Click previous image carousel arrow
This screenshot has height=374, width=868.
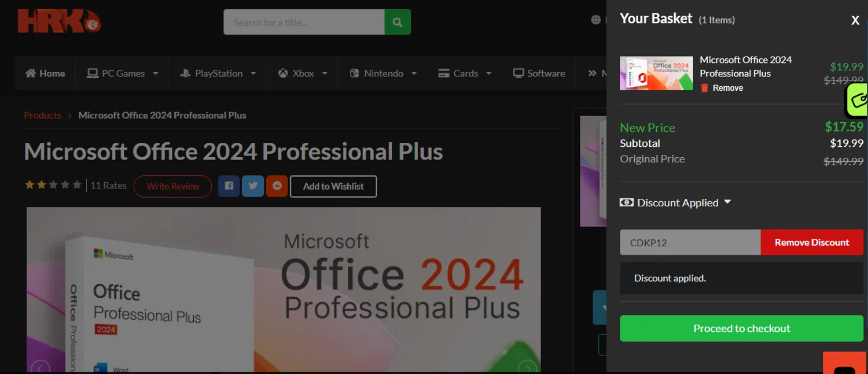coord(40,368)
